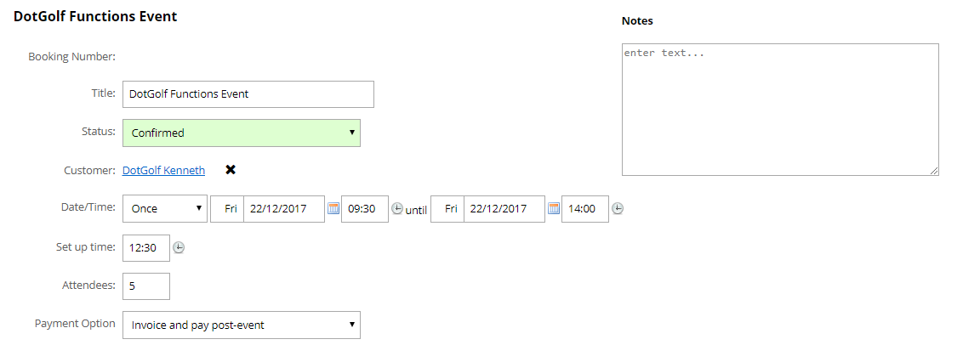The height and width of the screenshot is (345, 980).
Task: Click the Attendees number field
Action: [146, 286]
